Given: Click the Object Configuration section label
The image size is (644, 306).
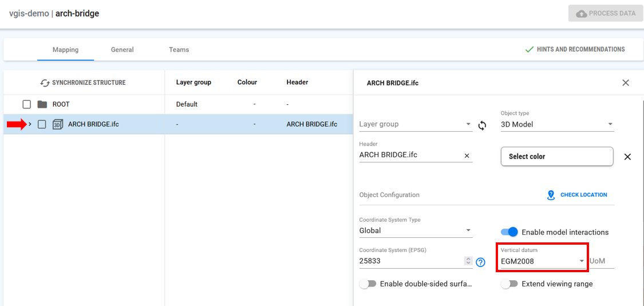Looking at the screenshot, I should point(389,195).
